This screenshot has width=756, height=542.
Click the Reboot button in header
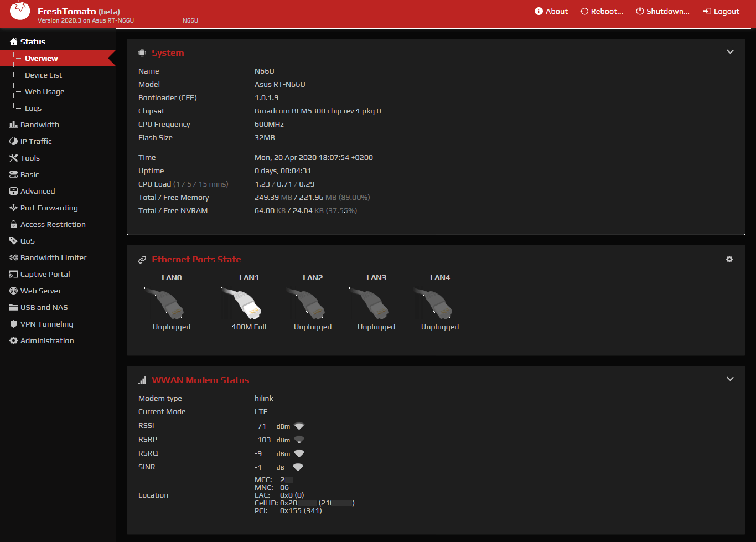[602, 11]
